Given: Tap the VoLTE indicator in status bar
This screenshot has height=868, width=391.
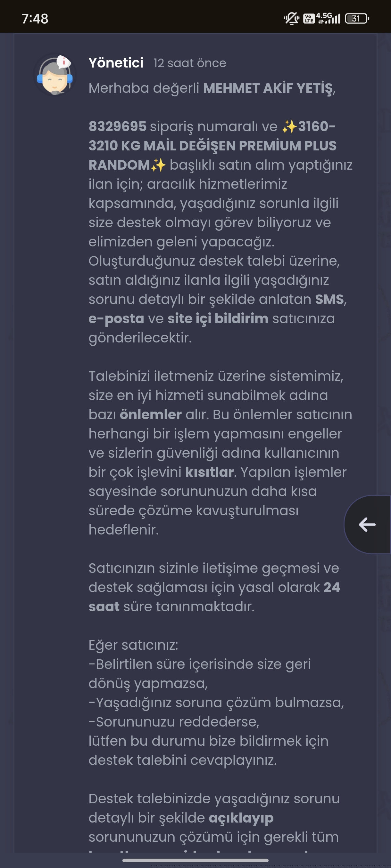Looking at the screenshot, I should pos(309,19).
